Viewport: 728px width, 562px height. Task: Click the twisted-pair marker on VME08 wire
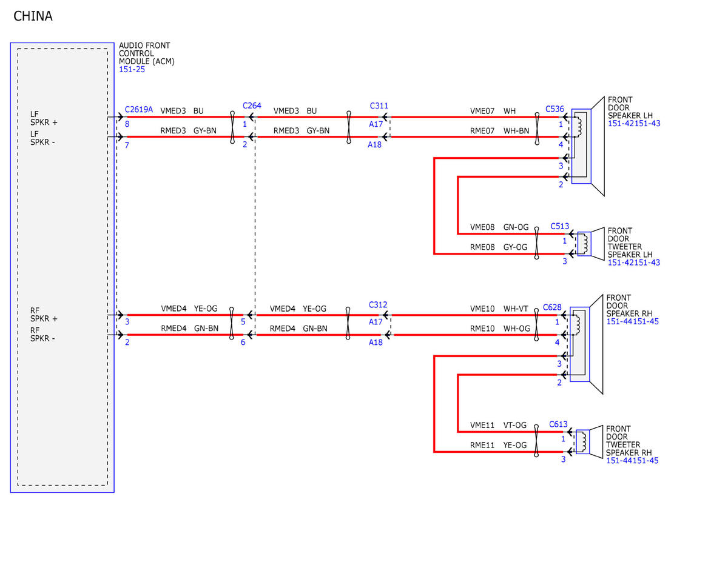click(536, 234)
